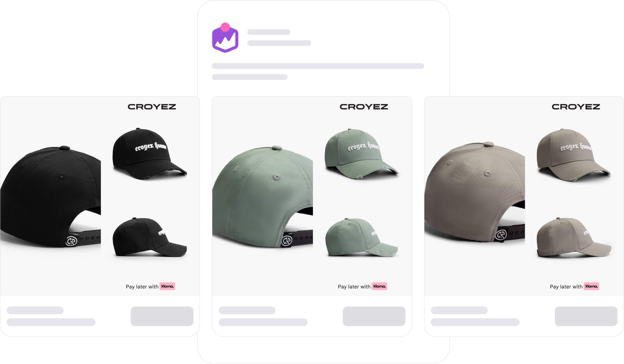The height and width of the screenshot is (364, 624).
Task: Select the black cap front-angle thumbnail
Action: point(150,154)
